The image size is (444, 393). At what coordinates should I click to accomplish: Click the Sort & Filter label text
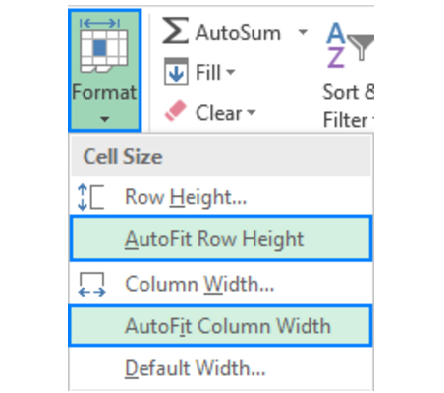(348, 106)
